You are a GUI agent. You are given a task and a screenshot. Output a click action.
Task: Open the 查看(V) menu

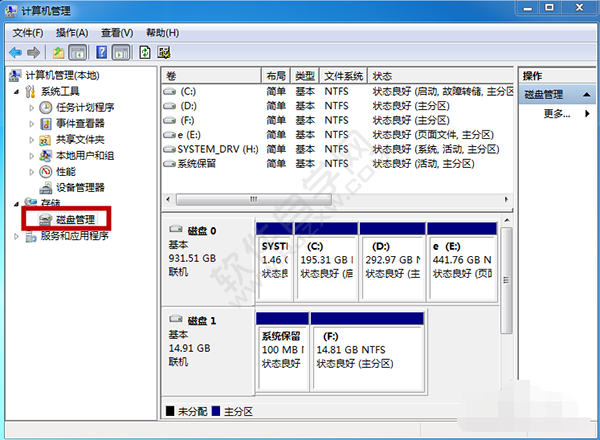(117, 33)
